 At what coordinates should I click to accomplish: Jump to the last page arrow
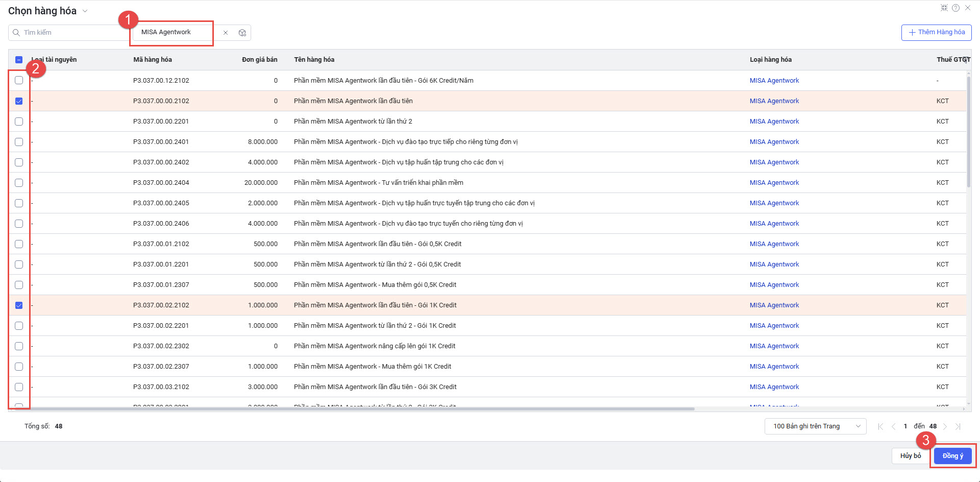click(958, 426)
